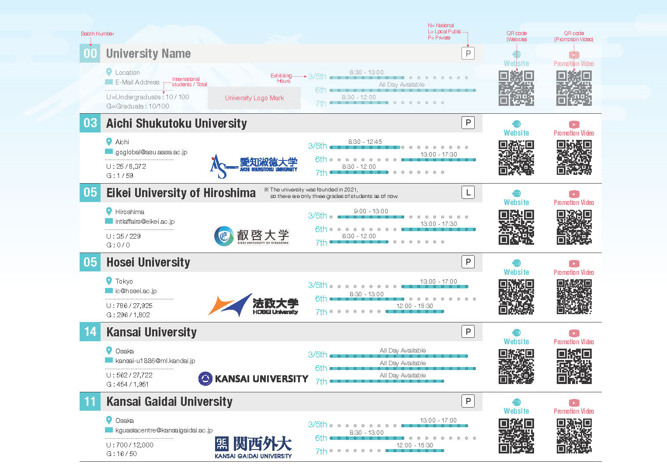The height and width of the screenshot is (472, 667).
Task: Click the Website QR code for Kansai University
Action: tap(516, 367)
